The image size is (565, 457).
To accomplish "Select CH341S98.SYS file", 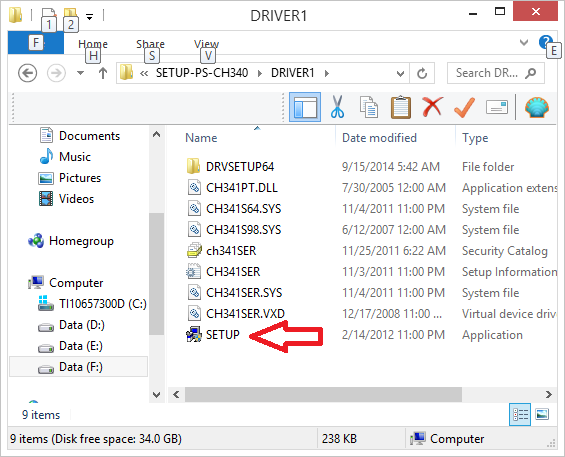I will [x=244, y=230].
